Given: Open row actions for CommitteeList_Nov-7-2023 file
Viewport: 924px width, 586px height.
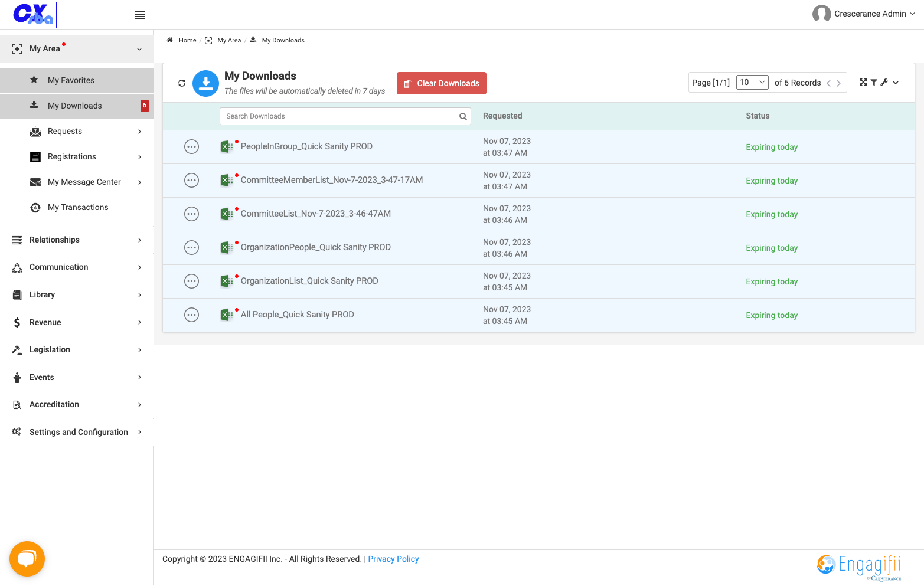Looking at the screenshot, I should click(191, 214).
